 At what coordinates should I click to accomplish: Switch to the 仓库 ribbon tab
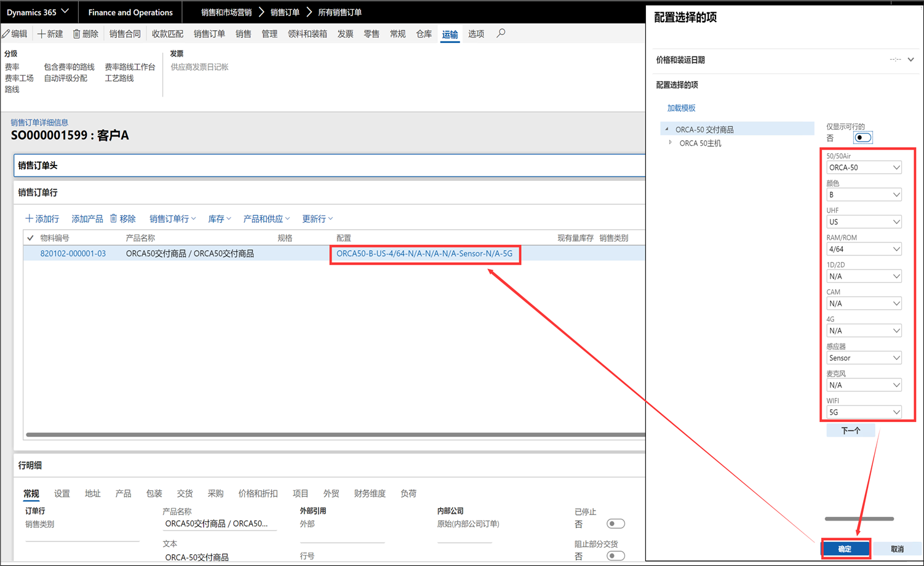424,34
